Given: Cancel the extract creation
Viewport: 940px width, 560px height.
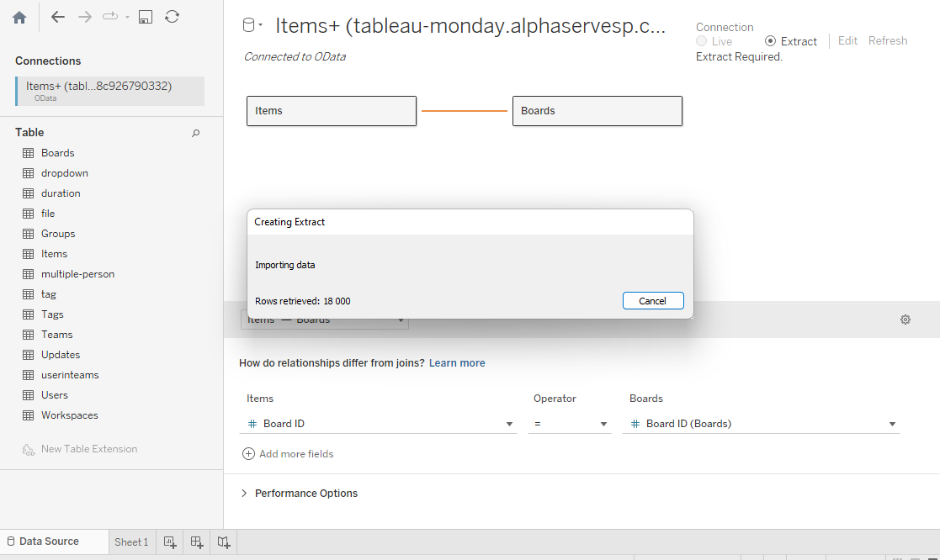Looking at the screenshot, I should tap(653, 301).
